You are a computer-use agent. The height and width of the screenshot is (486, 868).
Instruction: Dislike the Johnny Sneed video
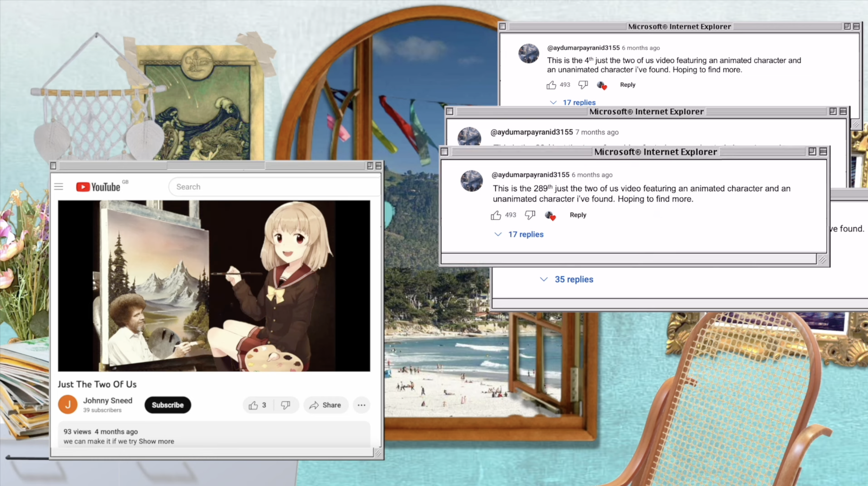click(285, 405)
